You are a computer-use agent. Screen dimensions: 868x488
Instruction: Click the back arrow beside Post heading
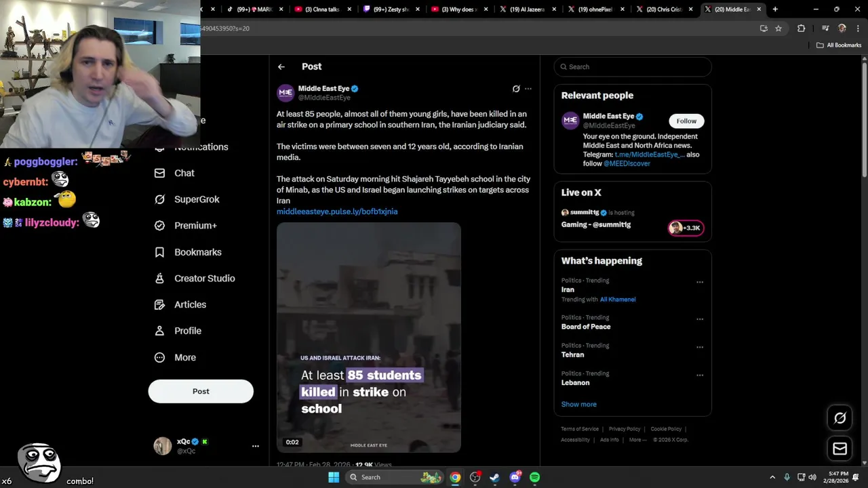281,66
